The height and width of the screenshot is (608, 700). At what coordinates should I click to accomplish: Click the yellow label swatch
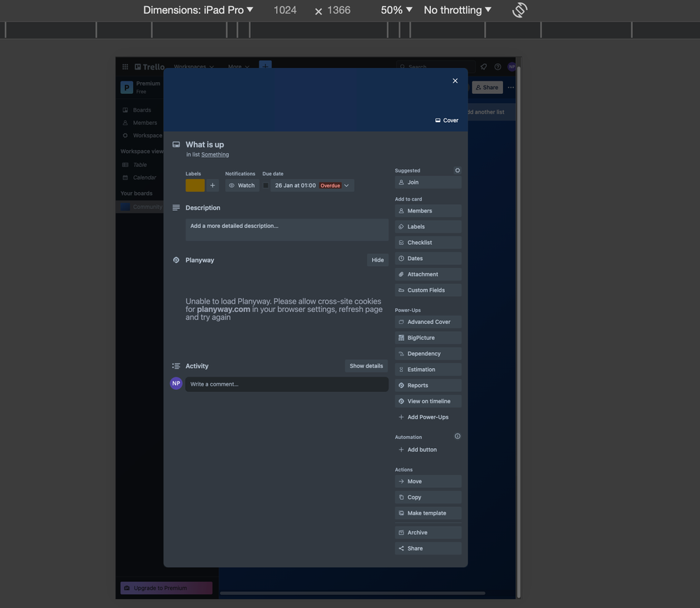(x=194, y=185)
